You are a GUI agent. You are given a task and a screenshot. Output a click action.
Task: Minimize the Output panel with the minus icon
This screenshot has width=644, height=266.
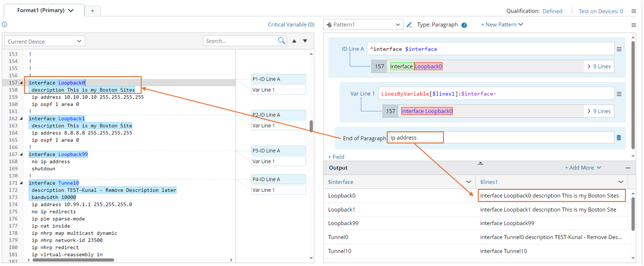tap(628, 168)
